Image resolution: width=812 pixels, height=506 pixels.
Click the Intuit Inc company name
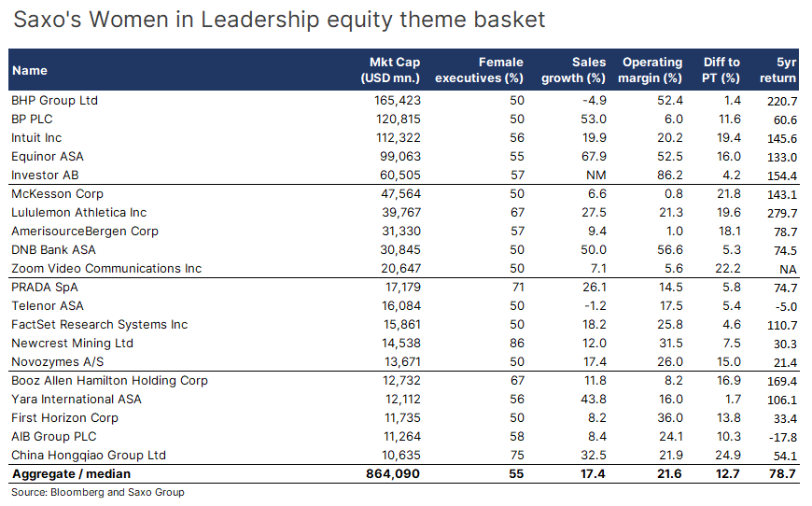pyautogui.click(x=36, y=137)
